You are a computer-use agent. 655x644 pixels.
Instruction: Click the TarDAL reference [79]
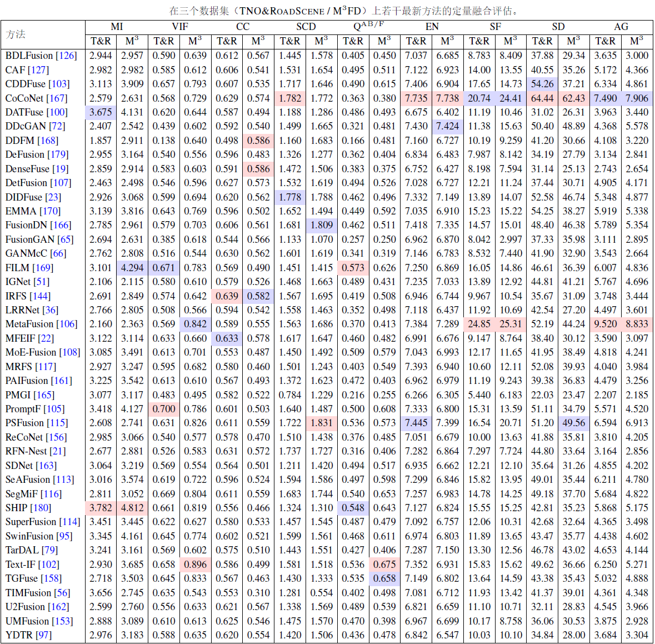(x=49, y=550)
